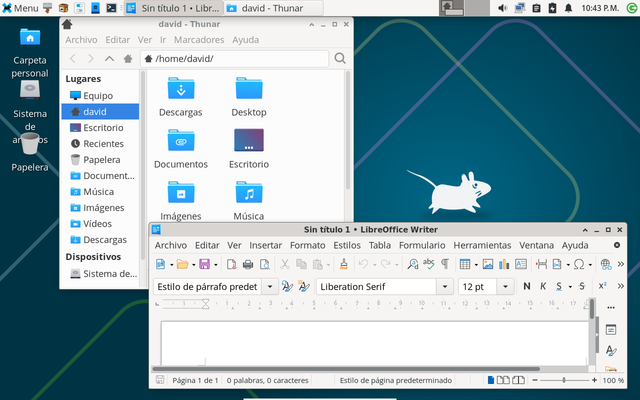This screenshot has height=400, width=640.
Task: Switch to 'david - Thunar' taskbar button
Action: [273, 8]
